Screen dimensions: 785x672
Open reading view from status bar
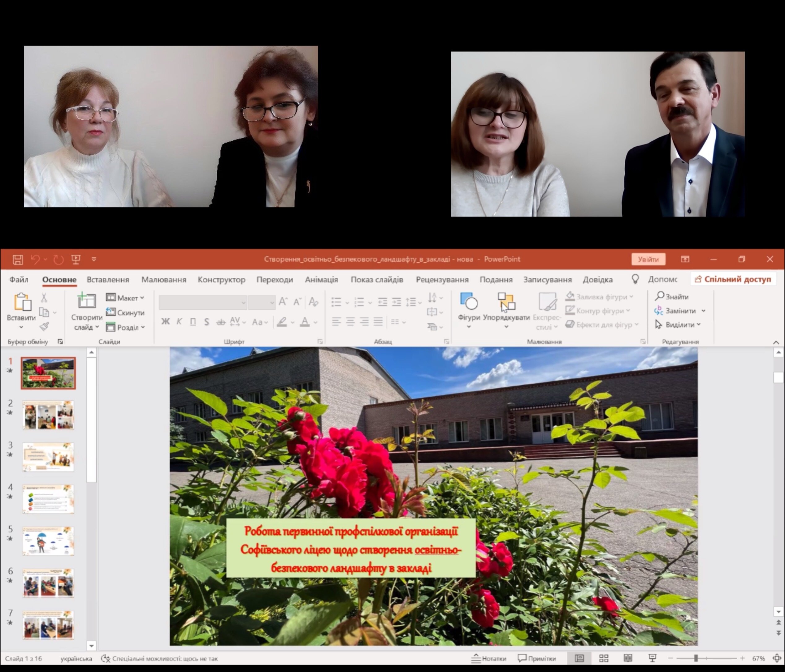click(628, 658)
